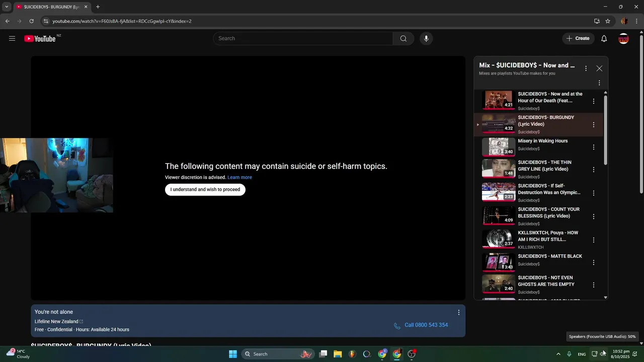Click the page vertical scrollbar
The width and height of the screenshot is (644, 362).
[641, 114]
